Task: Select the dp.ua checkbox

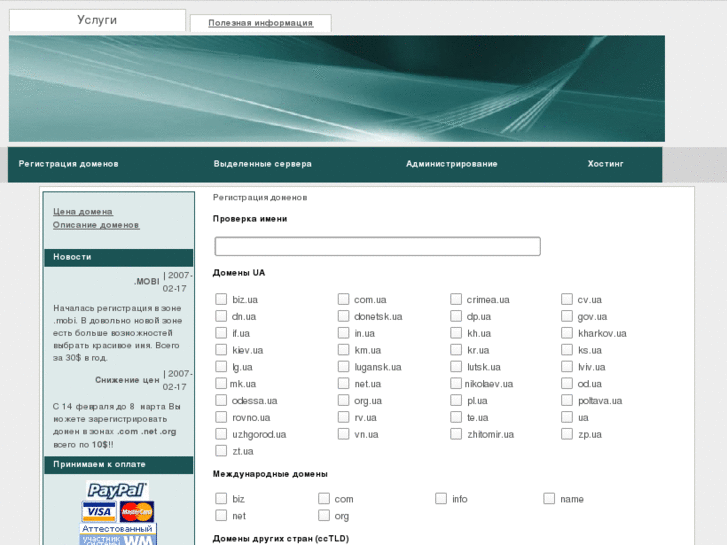Action: [456, 316]
